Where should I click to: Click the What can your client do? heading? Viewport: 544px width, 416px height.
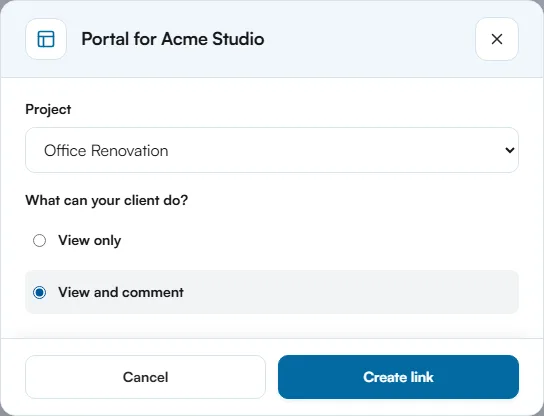pyautogui.click(x=107, y=201)
